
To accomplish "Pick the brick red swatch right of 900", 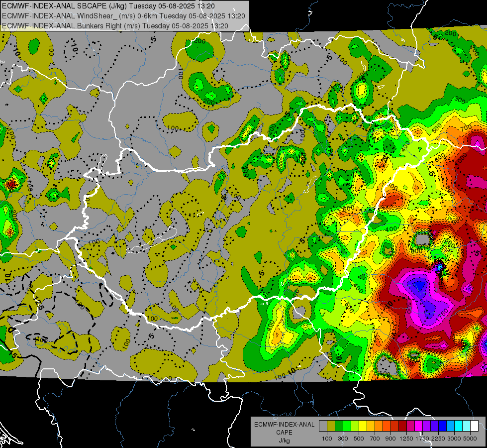I will pos(395,426).
